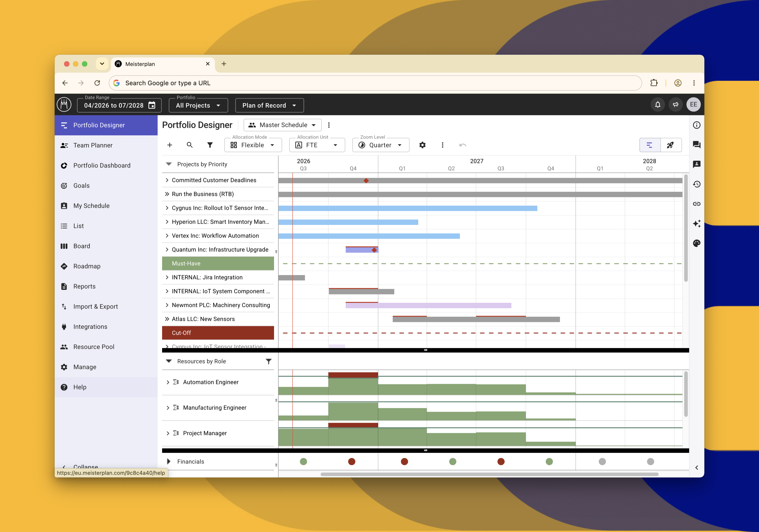Open Resource Pool in sidebar
Image resolution: width=759 pixels, height=532 pixels.
106,347
